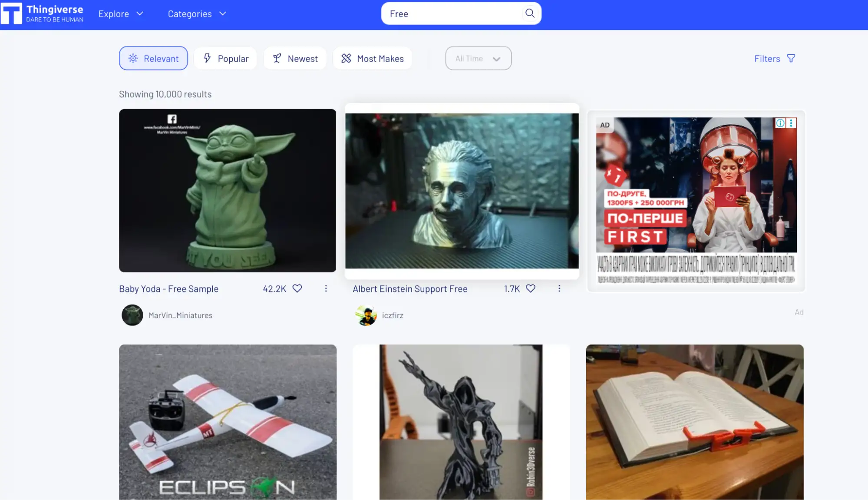
Task: Open the ad options three-dot icon
Action: 791,123
